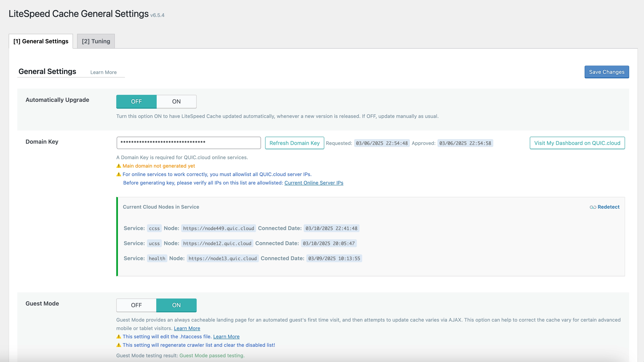Image resolution: width=644 pixels, height=362 pixels.
Task: Click the Redetect link
Action: click(609, 207)
